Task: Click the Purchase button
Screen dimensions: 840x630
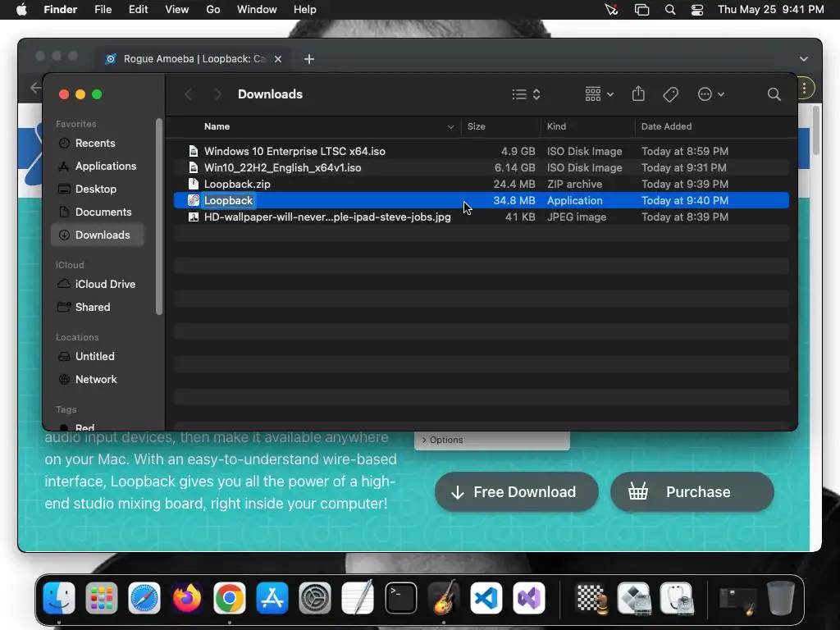Action: (x=692, y=492)
